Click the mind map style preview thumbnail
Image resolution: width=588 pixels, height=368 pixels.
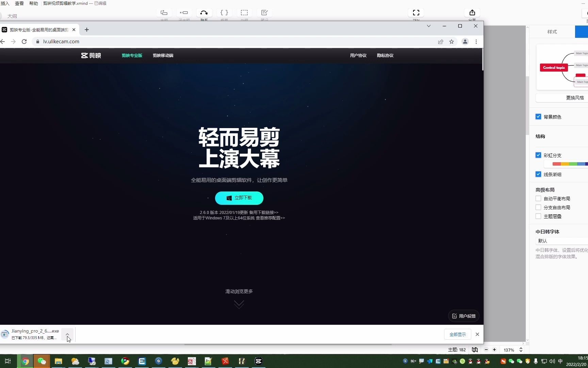tap(562, 67)
